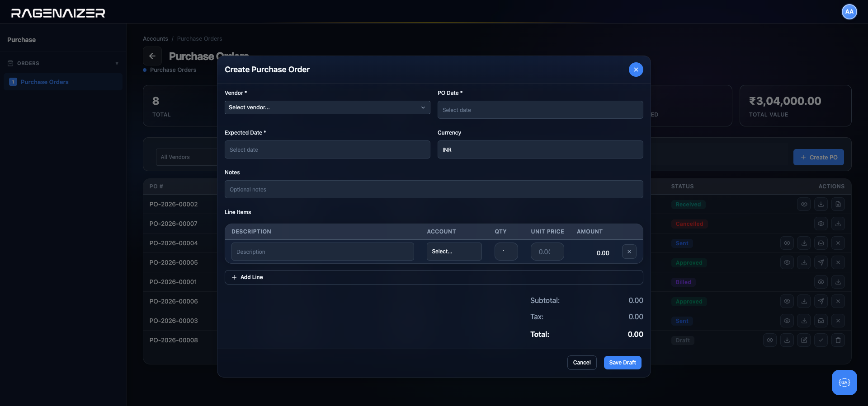View PO-2026-00004 with eye icon
Viewport: 868px width, 406px height.
point(787,243)
